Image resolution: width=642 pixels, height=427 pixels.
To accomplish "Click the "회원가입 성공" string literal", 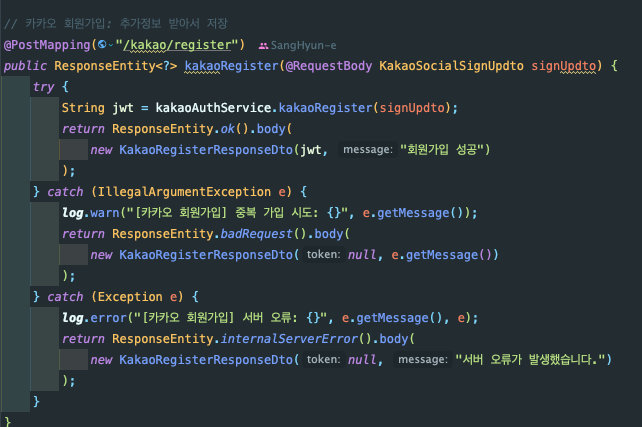I will (x=442, y=149).
